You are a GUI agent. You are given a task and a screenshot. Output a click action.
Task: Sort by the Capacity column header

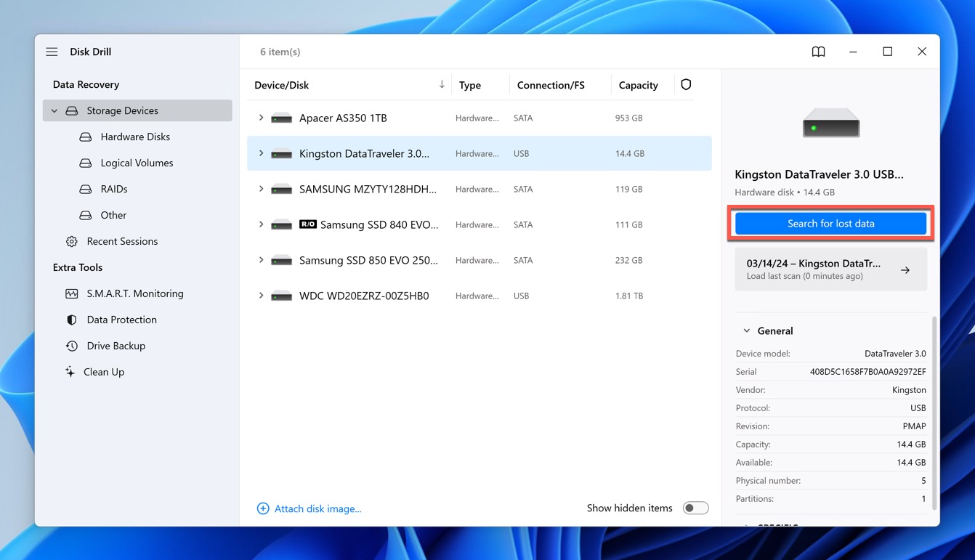click(x=638, y=85)
